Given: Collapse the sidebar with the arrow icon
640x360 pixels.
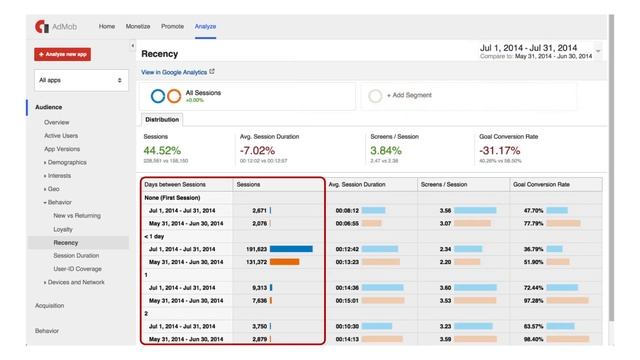Looking at the screenshot, I should (133, 46).
